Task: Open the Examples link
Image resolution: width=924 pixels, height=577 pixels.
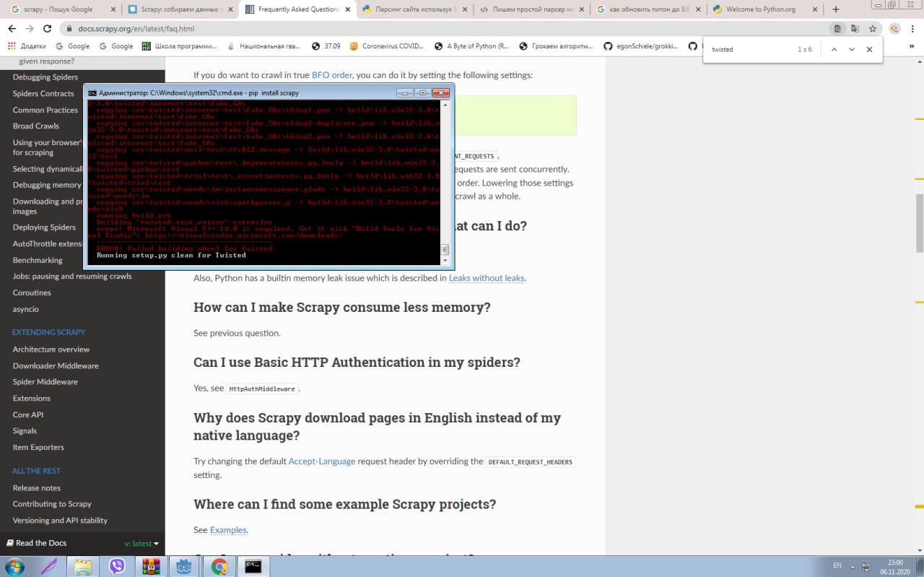Action: [x=228, y=530]
